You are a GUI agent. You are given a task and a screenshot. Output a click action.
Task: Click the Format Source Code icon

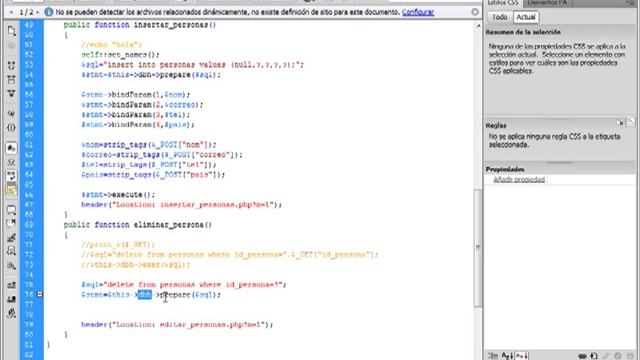11,313
